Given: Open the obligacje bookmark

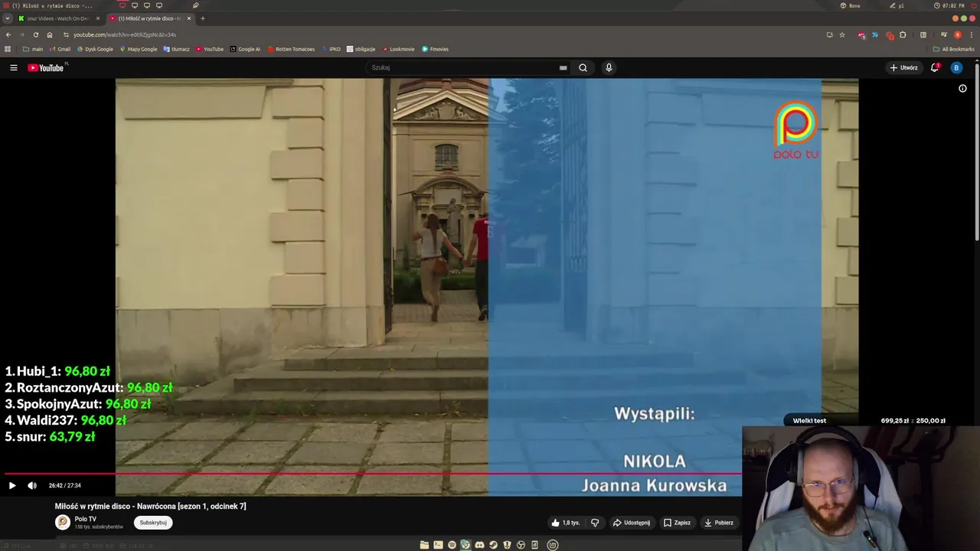Looking at the screenshot, I should (x=361, y=49).
